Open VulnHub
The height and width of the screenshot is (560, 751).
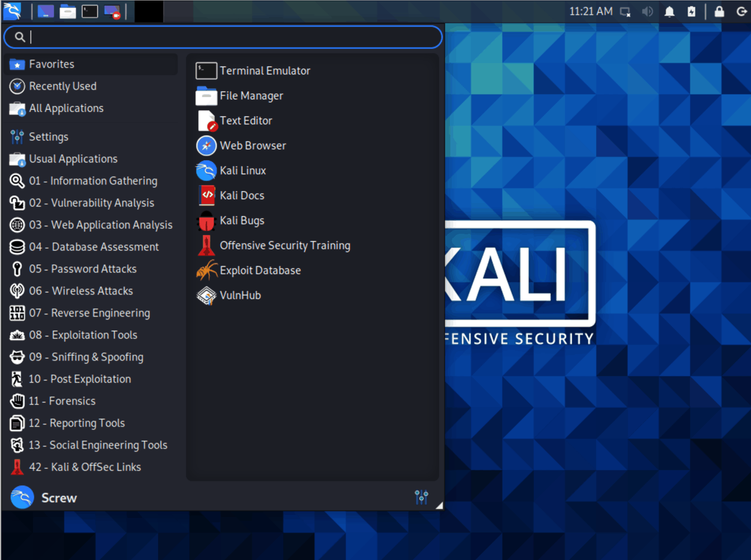240,295
